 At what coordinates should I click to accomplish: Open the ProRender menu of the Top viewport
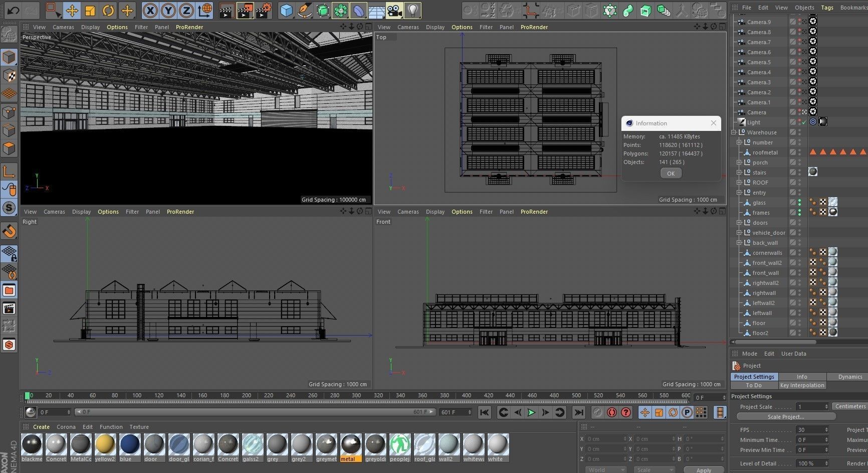[534, 27]
